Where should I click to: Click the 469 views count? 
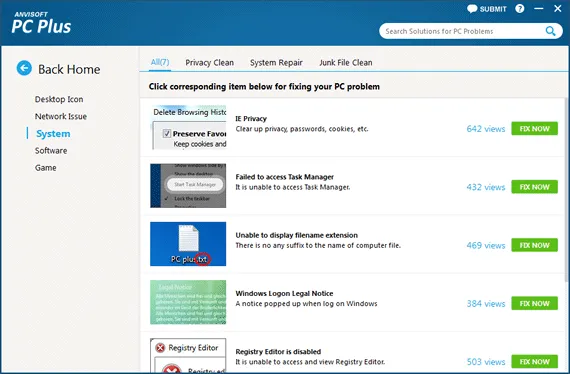(x=486, y=245)
